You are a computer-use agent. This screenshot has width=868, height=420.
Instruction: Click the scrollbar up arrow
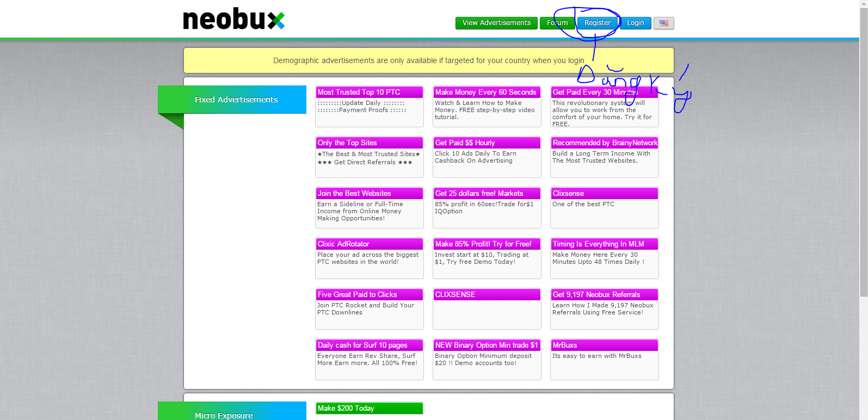864,4
